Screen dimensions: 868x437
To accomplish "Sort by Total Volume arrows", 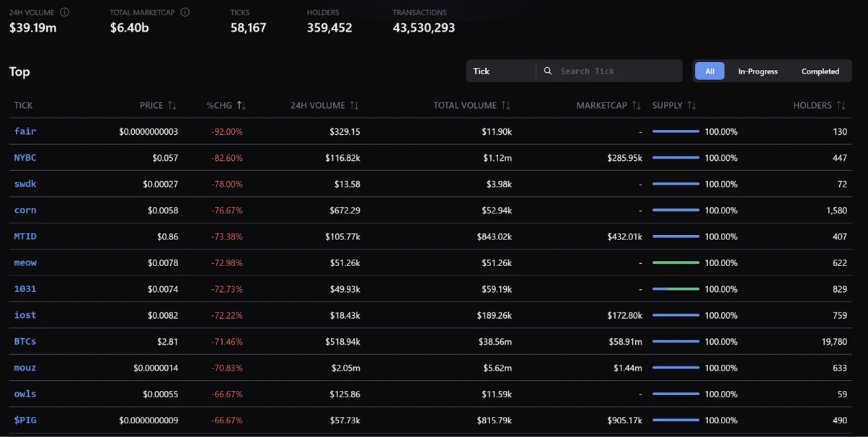I will (x=505, y=105).
